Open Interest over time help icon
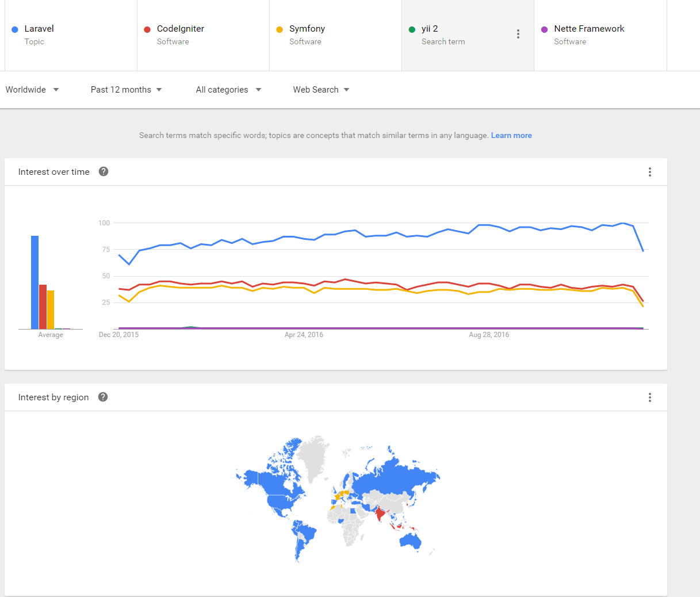Screen dimensions: 700x597 (x=104, y=171)
